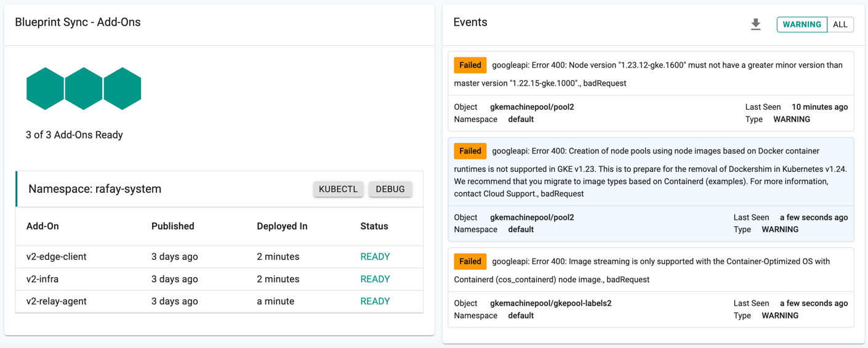The height and width of the screenshot is (348, 868).
Task: Click the Failed badge on image streaming error
Action: [x=470, y=261]
